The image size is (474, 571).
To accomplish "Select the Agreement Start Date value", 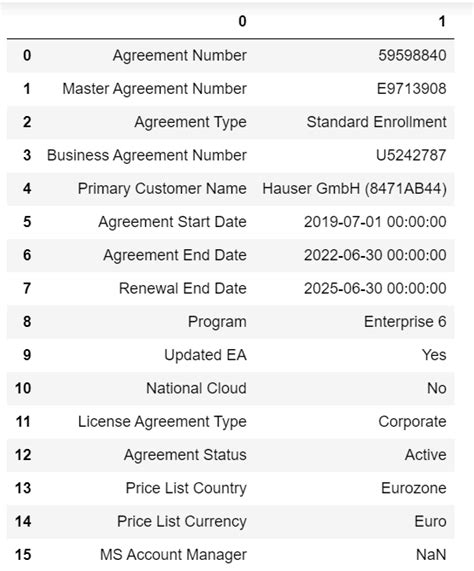I will click(x=375, y=222).
